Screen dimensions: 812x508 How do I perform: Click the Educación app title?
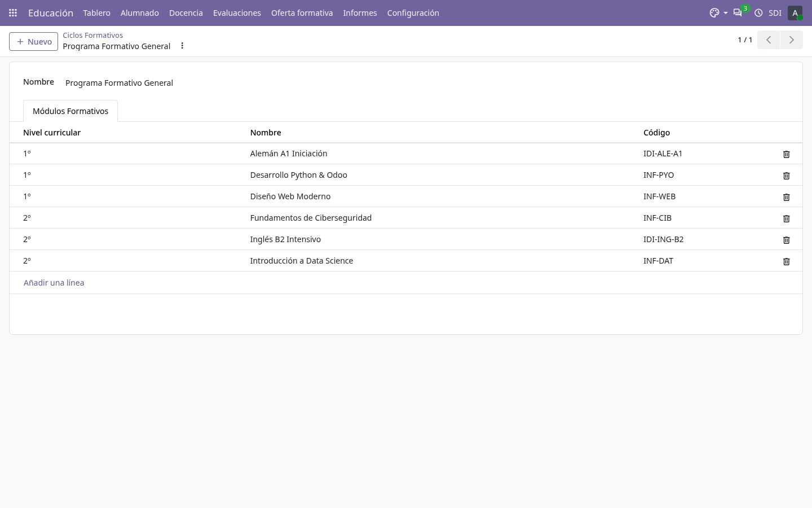tap(51, 12)
